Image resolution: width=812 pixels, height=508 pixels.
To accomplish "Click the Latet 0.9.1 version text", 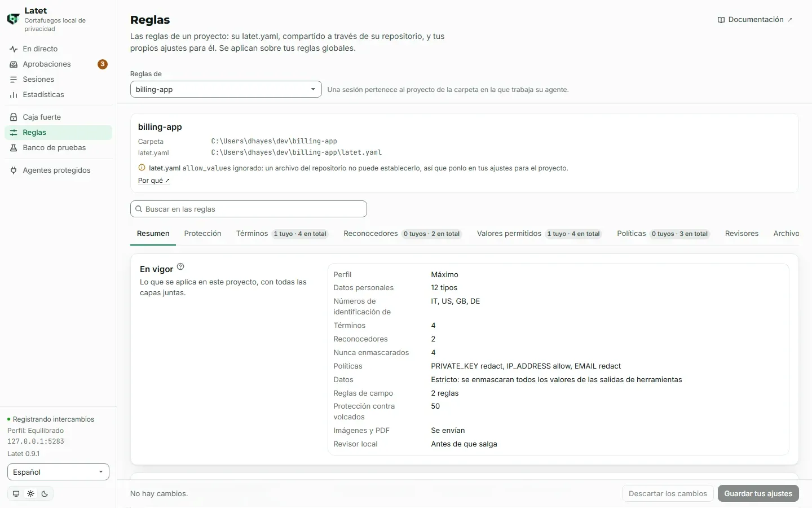I will coord(24,454).
